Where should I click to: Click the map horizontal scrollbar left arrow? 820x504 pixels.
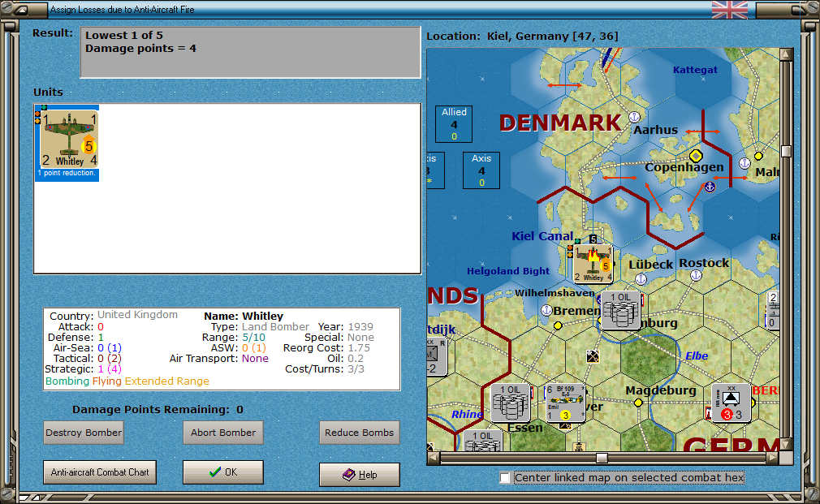[434, 458]
